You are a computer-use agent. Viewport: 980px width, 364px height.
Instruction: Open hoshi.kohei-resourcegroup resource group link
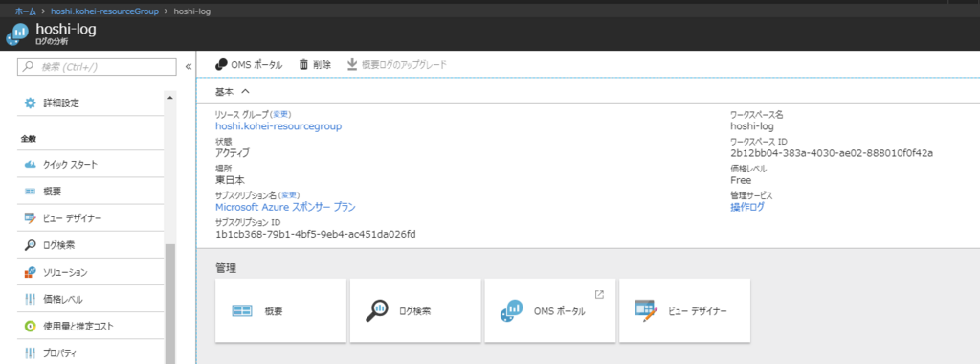click(x=278, y=126)
